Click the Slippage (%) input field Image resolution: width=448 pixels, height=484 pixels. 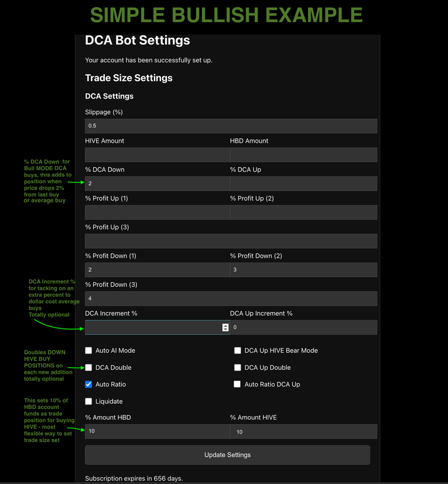[231, 126]
